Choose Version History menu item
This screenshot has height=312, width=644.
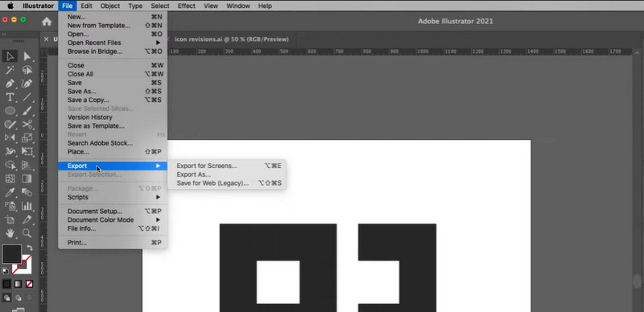[113, 117]
